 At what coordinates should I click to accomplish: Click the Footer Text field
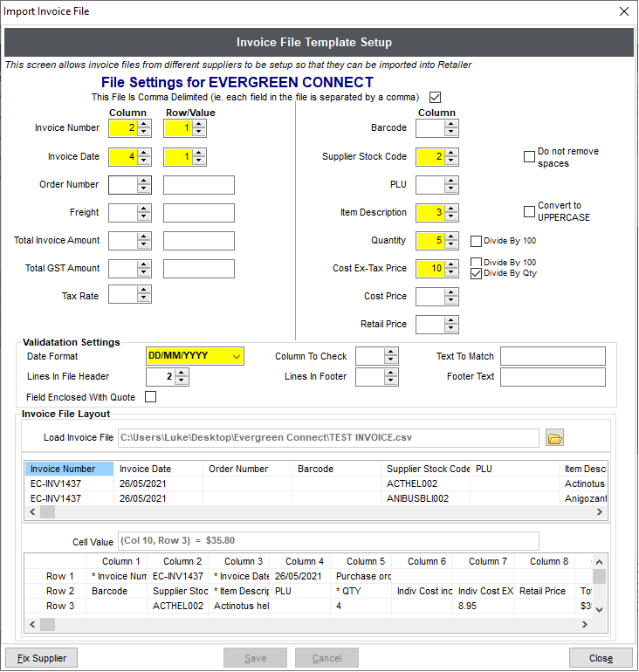click(x=553, y=377)
